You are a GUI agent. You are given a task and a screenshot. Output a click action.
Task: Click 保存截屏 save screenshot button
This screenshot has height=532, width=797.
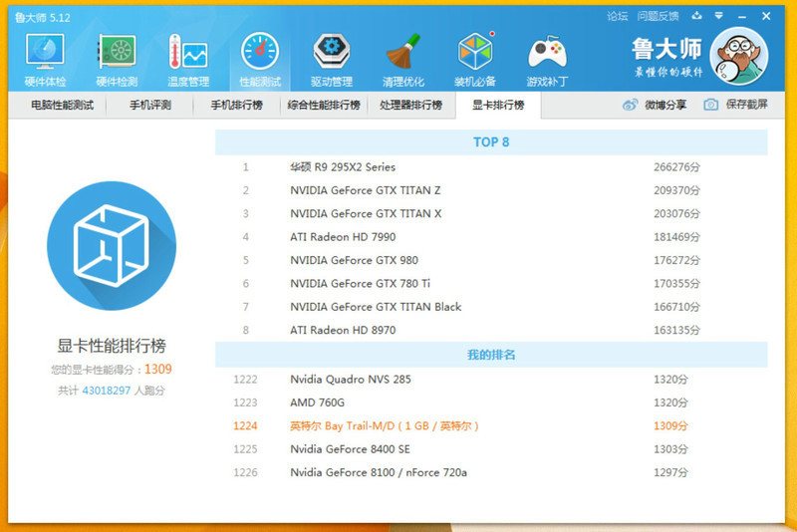(735, 106)
